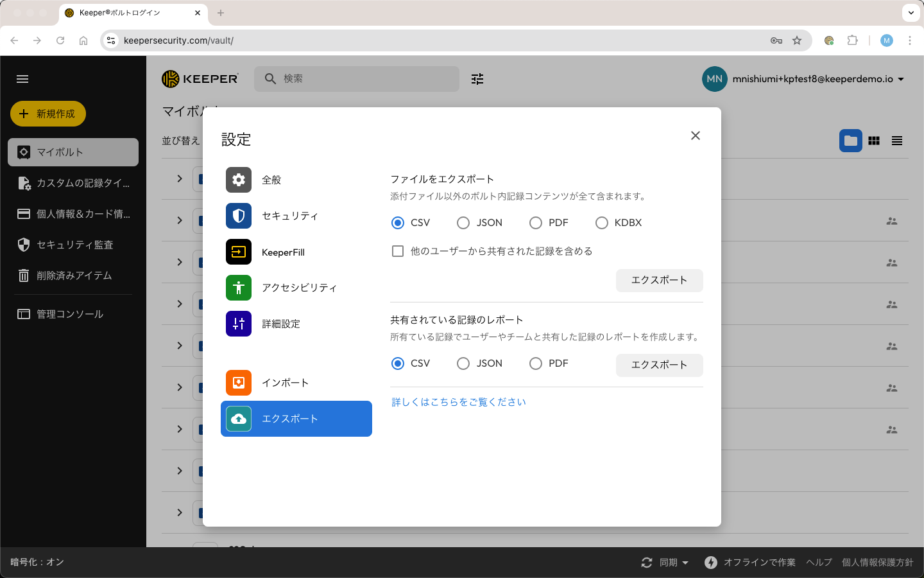Open account dropdown for mnishiumi+kptest8

(x=901, y=79)
